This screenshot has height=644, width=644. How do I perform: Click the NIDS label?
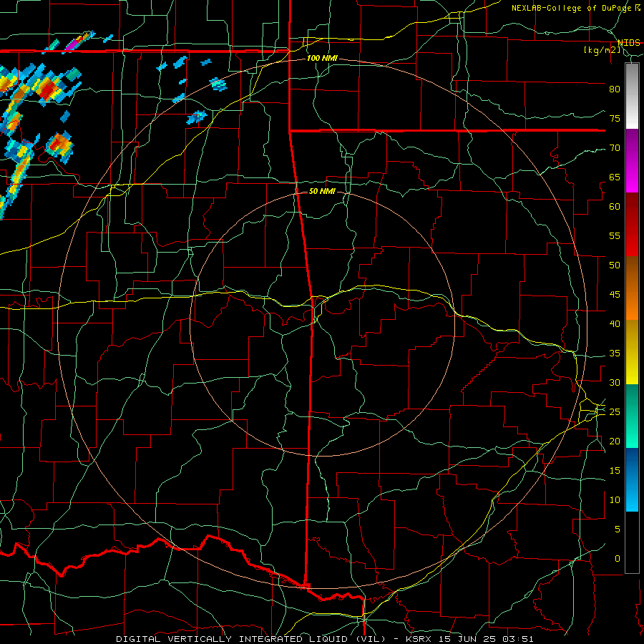coord(628,43)
